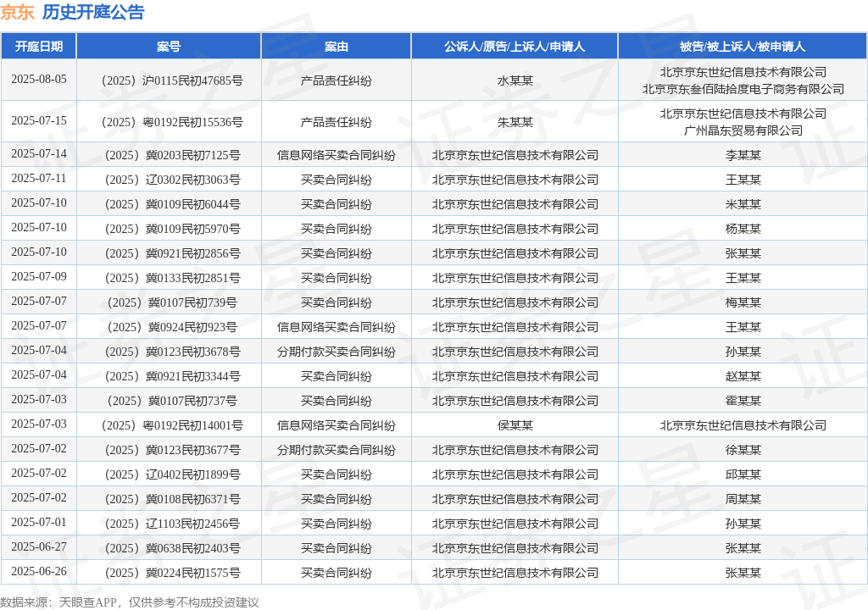Click defendant 徐某某
The image size is (868, 610).
(743, 450)
